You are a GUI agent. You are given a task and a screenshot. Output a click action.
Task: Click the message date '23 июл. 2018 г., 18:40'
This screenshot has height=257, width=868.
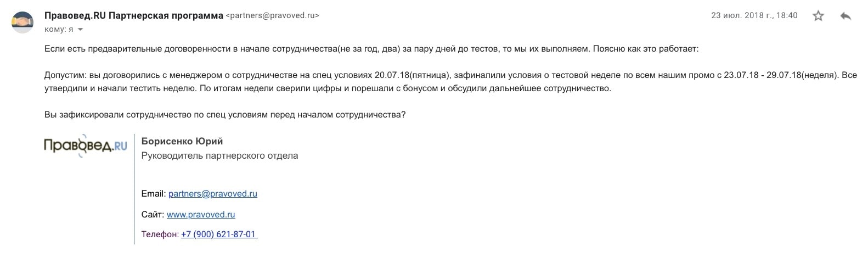click(x=754, y=16)
